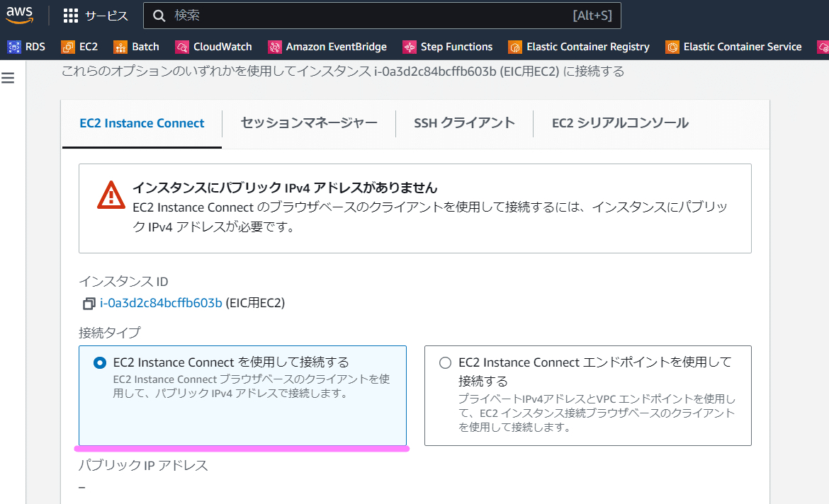Open the RDS bookmark link

pos(35,47)
